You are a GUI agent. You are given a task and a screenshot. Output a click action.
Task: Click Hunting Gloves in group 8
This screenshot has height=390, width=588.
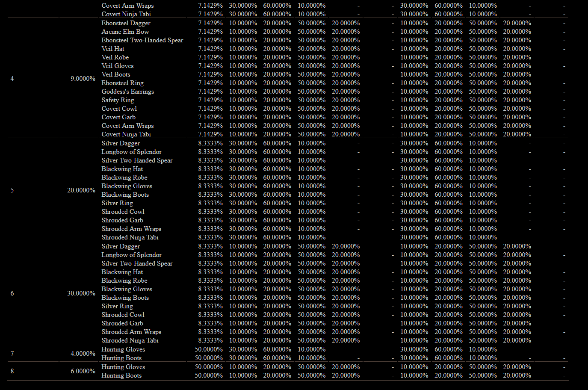(123, 367)
